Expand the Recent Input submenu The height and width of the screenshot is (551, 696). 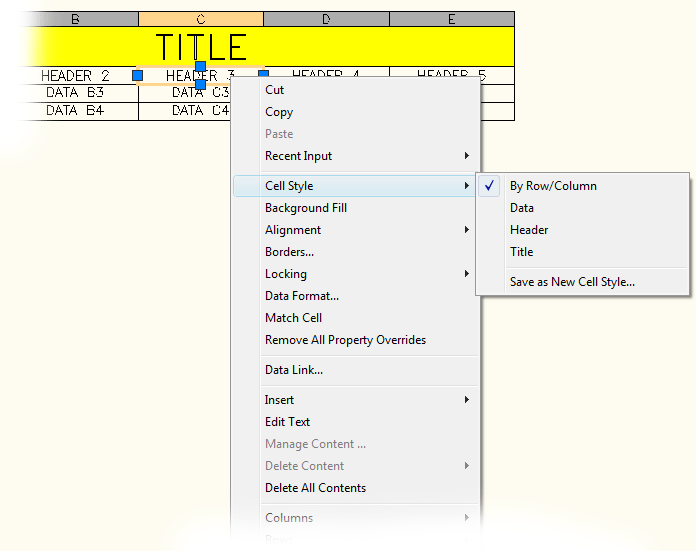298,156
